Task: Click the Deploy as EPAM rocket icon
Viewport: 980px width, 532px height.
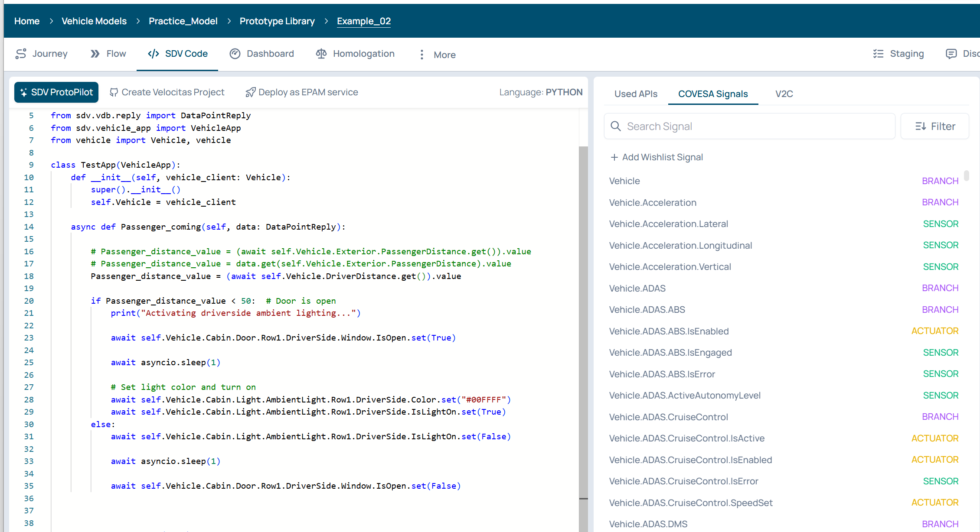Action: tap(250, 92)
